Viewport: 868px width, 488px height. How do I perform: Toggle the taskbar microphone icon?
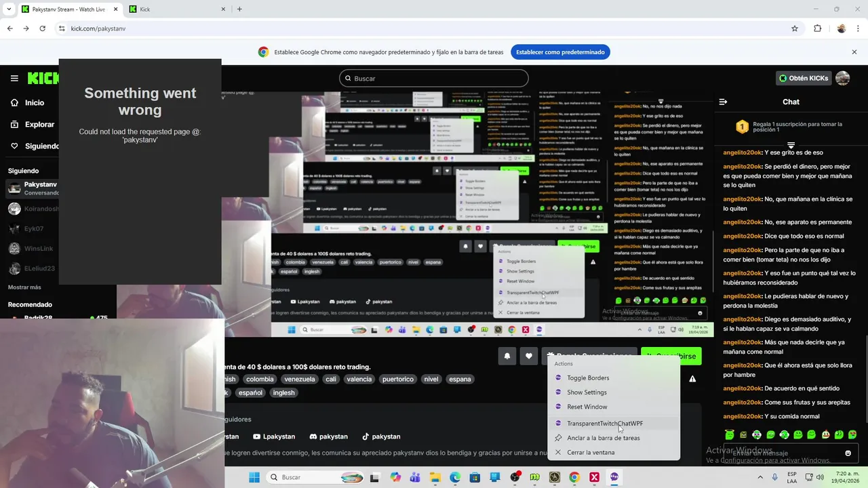point(775,477)
